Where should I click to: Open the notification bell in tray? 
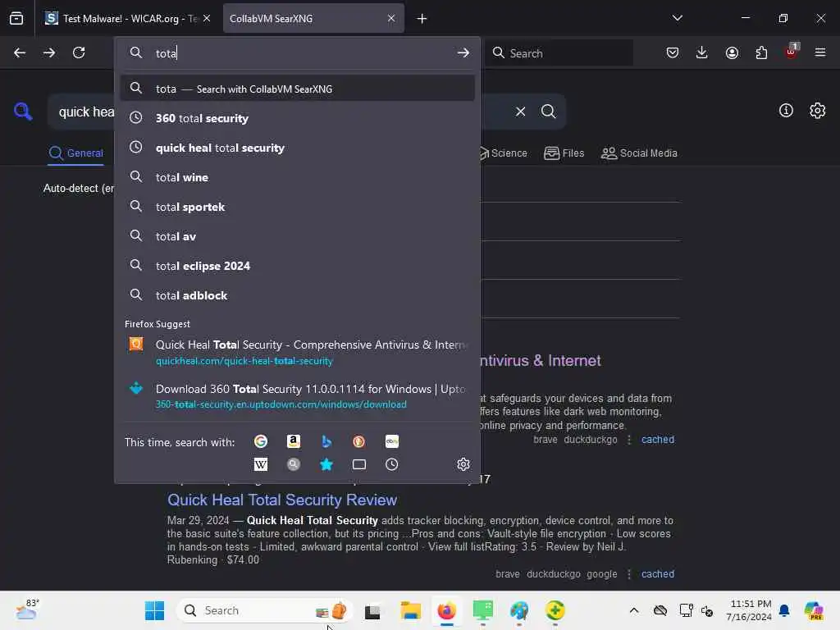(784, 610)
